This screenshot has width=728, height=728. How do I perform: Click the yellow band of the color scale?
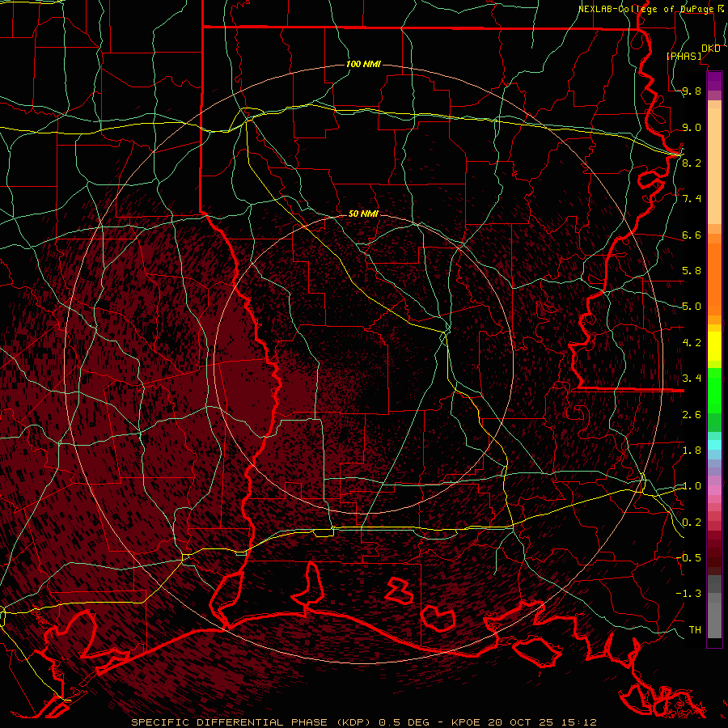[x=714, y=346]
